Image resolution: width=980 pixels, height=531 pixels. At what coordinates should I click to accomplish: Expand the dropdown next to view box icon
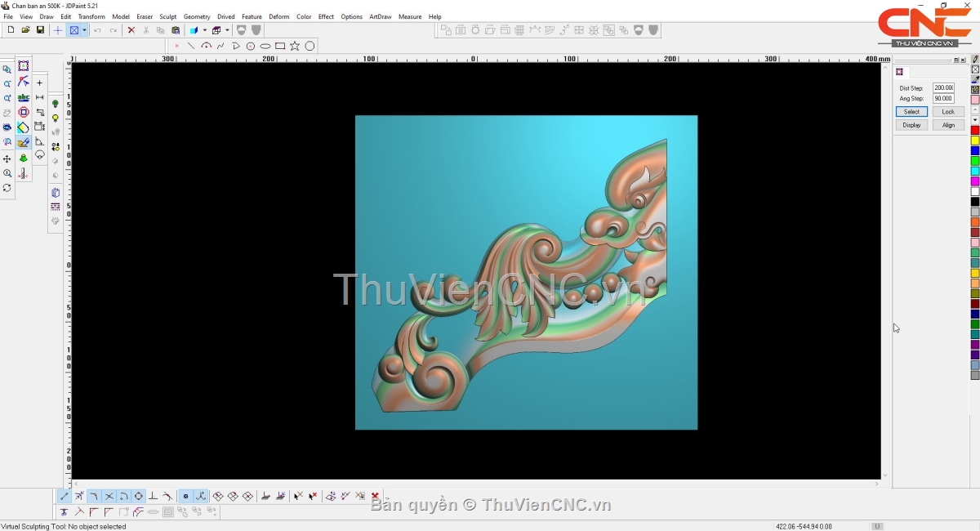click(x=84, y=30)
